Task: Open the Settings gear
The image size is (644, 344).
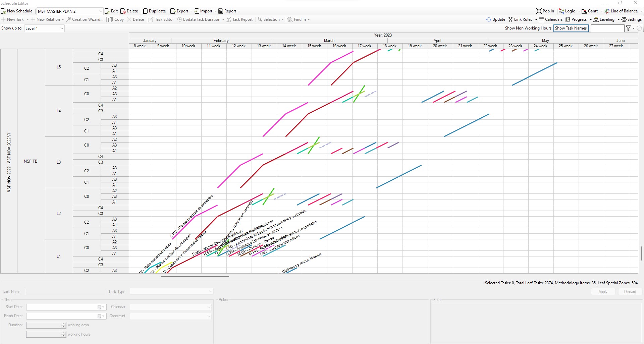Action: click(x=624, y=19)
